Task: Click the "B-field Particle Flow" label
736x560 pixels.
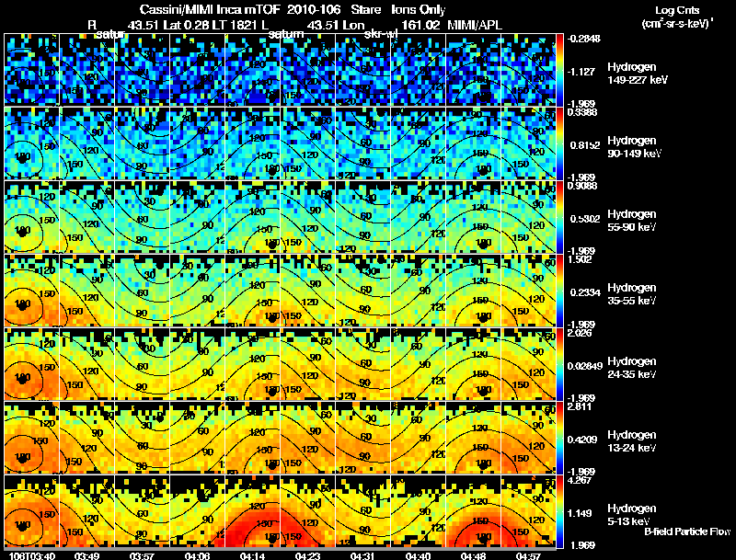Action: click(x=687, y=531)
